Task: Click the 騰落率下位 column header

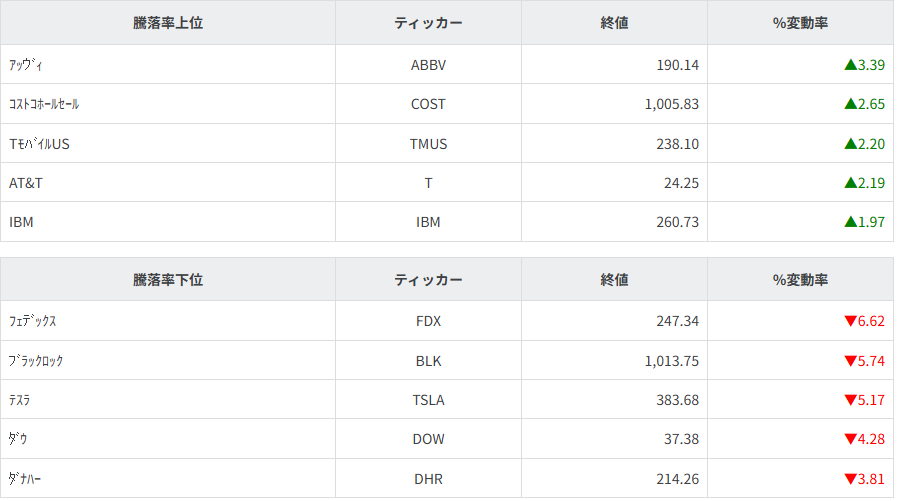Action: pos(168,280)
